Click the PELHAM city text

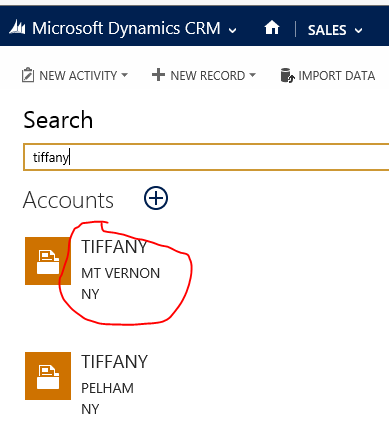pyautogui.click(x=107, y=388)
